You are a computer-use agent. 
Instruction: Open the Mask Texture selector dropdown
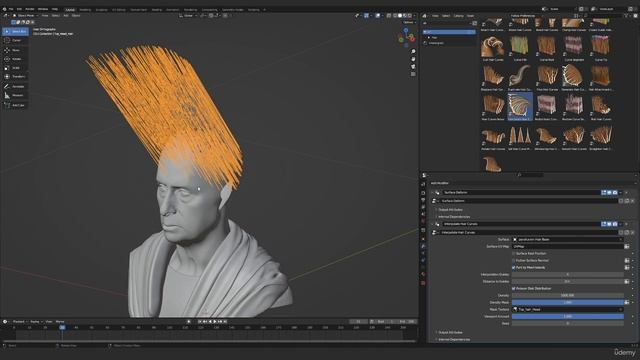point(568,309)
